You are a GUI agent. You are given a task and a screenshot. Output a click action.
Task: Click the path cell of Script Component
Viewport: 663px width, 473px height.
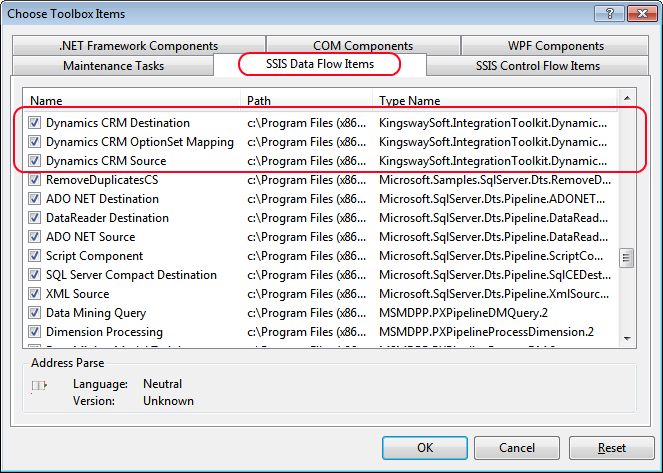point(307,256)
